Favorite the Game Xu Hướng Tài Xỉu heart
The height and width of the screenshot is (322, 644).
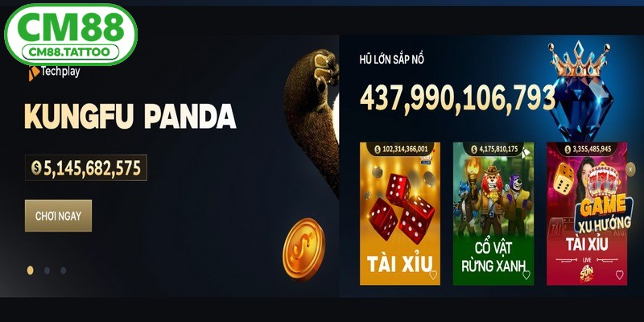click(x=619, y=275)
